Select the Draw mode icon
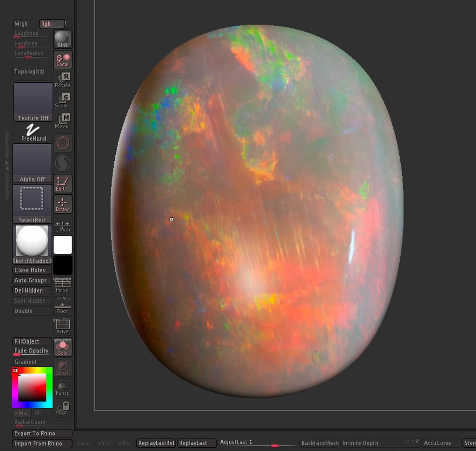The height and width of the screenshot is (451, 476). pyautogui.click(x=63, y=203)
